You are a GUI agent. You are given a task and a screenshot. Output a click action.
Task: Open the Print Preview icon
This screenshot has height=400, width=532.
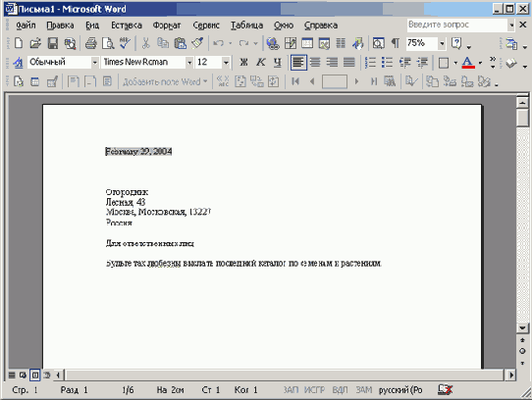(x=108, y=43)
